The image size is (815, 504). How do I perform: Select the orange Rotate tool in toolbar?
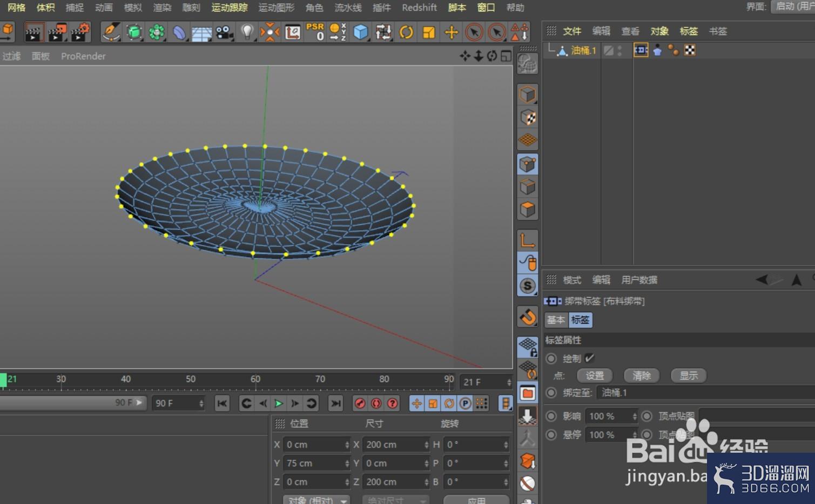(406, 32)
